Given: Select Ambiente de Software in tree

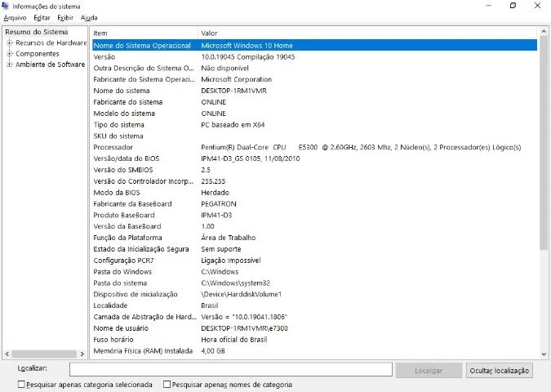Looking at the screenshot, I should coord(51,65).
